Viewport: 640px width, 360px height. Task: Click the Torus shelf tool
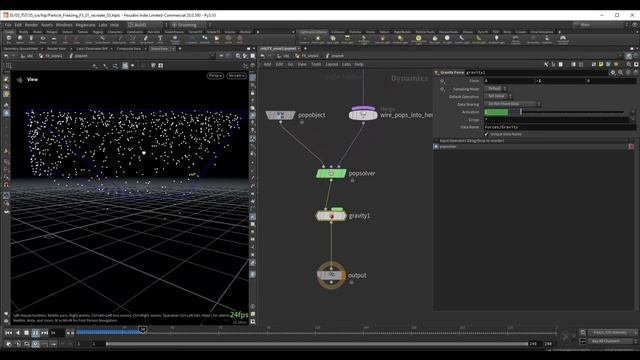click(x=43, y=39)
